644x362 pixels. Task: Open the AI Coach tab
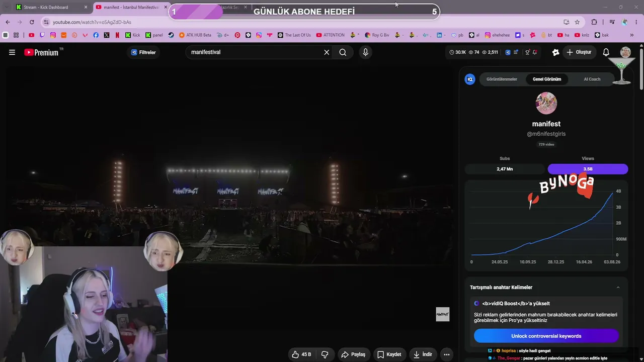click(x=592, y=79)
